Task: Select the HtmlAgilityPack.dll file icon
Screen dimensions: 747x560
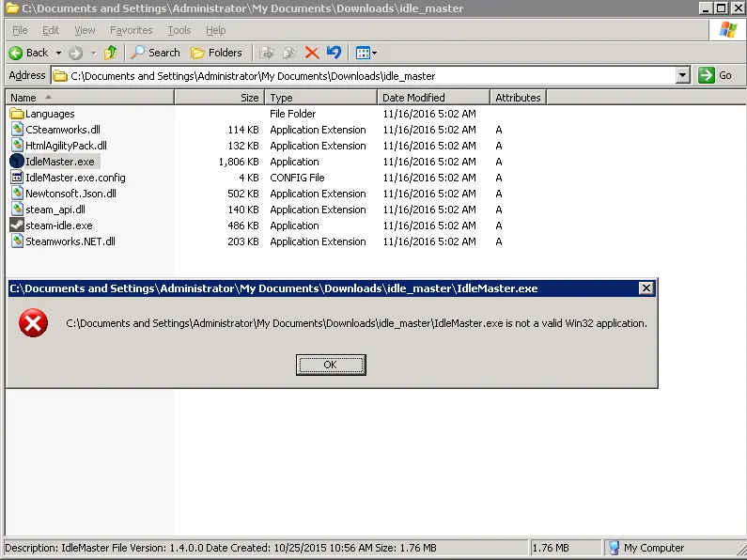Action: click(x=17, y=146)
